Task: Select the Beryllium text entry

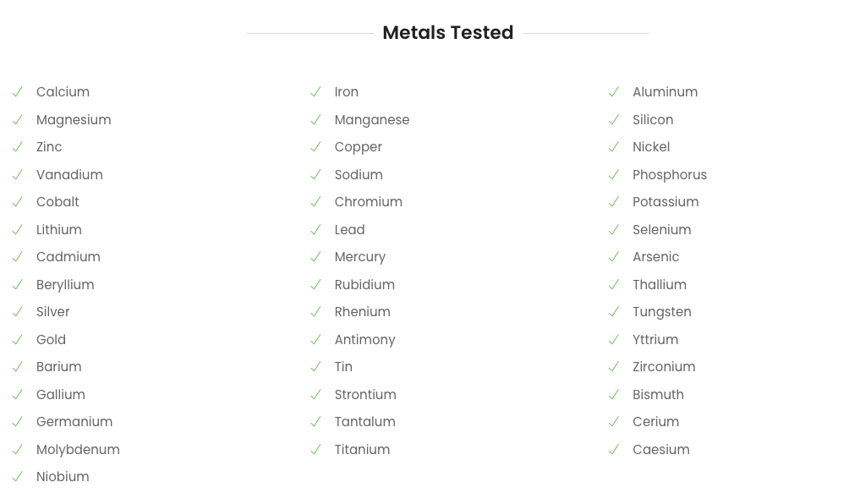Action: (65, 285)
